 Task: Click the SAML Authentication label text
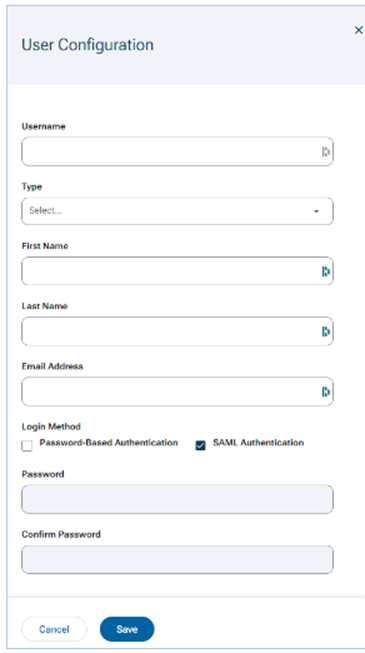pyautogui.click(x=258, y=443)
